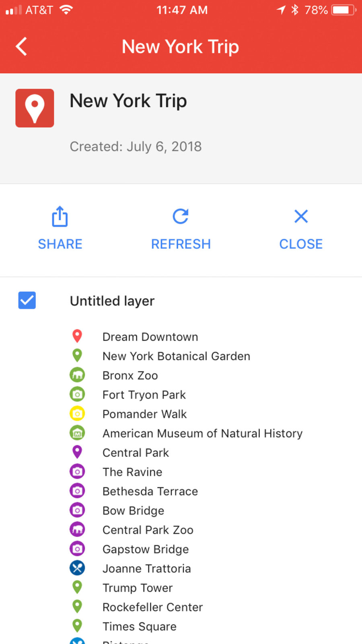
Task: Open Fort Tryon Park
Action: tap(144, 395)
